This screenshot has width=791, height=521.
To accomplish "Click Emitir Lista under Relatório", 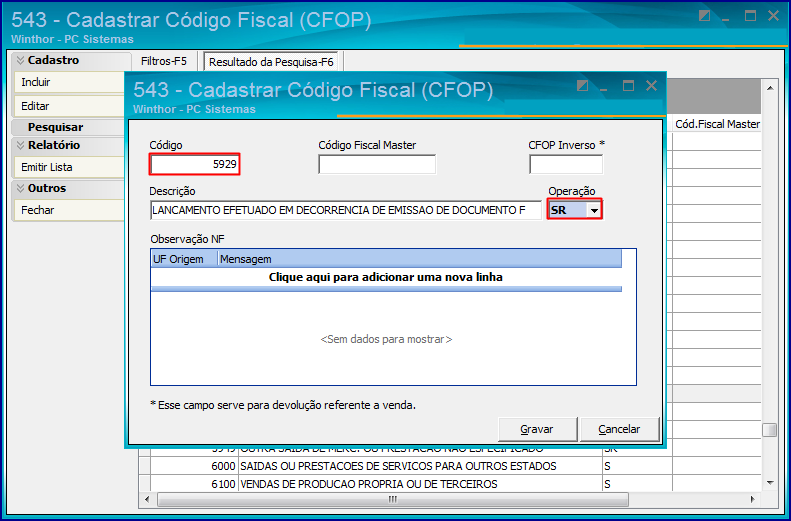I will pos(69,167).
